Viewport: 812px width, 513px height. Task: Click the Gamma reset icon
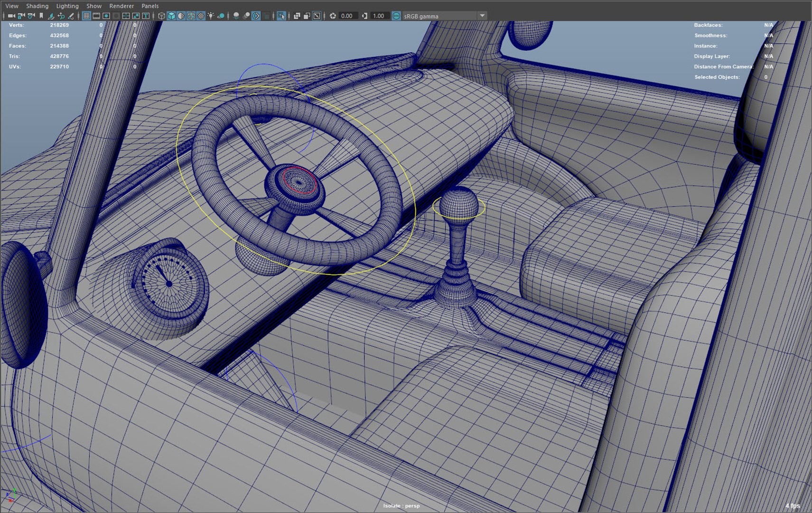(x=364, y=16)
